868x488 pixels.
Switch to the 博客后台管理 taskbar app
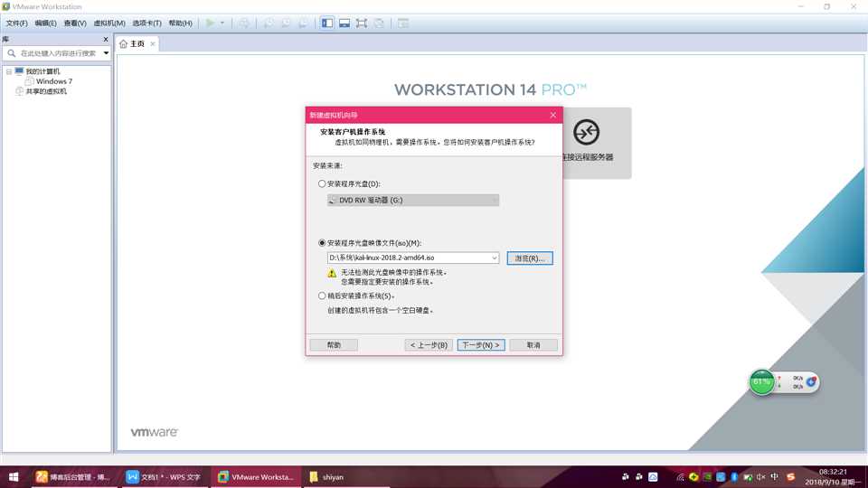point(73,477)
